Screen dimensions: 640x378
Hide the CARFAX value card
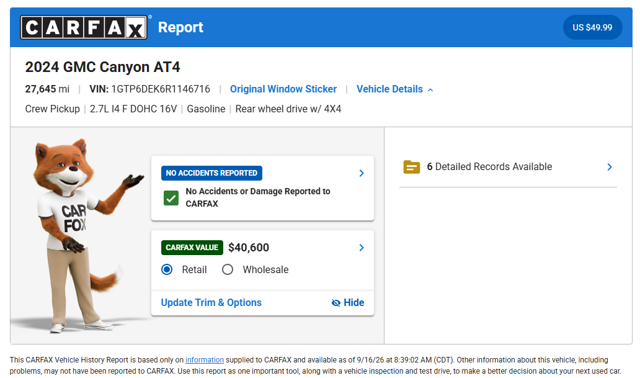point(348,302)
